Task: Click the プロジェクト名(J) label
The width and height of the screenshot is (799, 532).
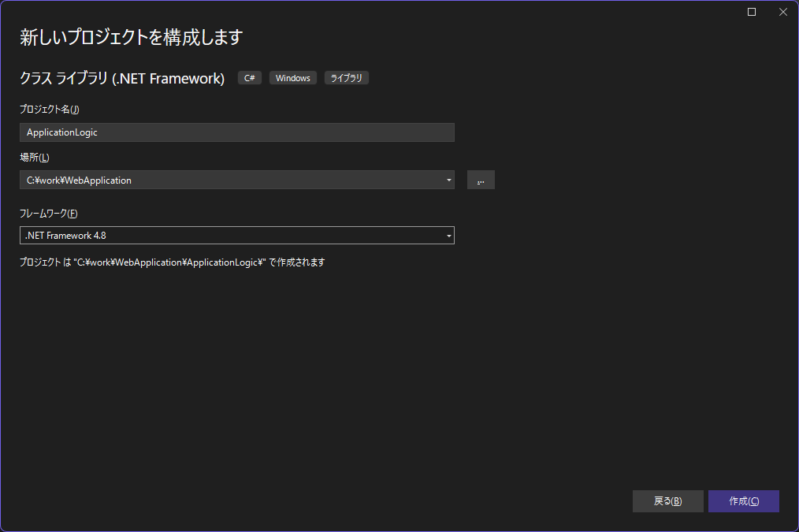Action: point(50,109)
